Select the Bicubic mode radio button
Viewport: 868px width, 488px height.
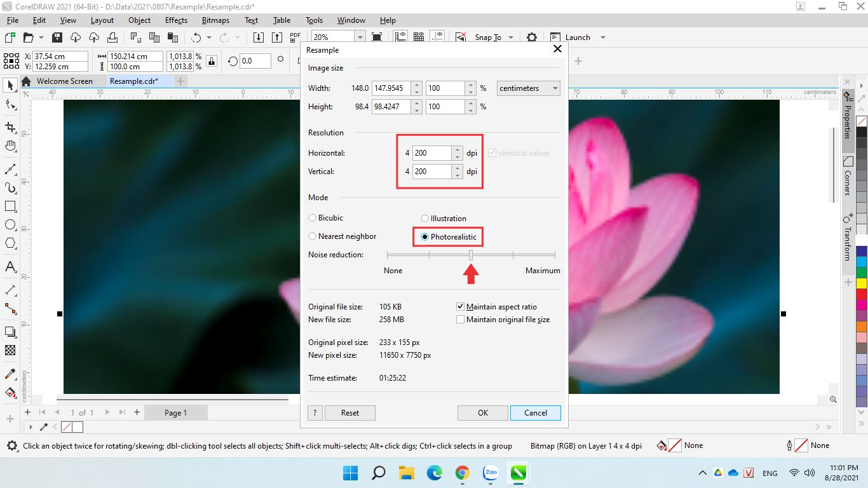pos(313,218)
